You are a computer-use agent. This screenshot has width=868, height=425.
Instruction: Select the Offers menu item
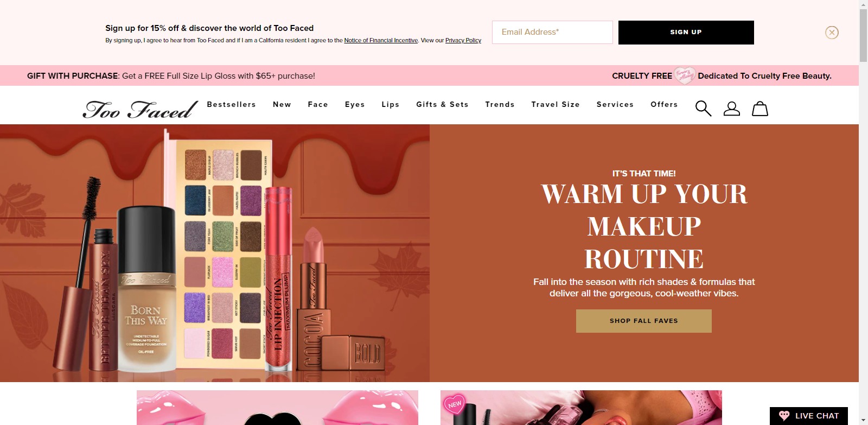[664, 104]
